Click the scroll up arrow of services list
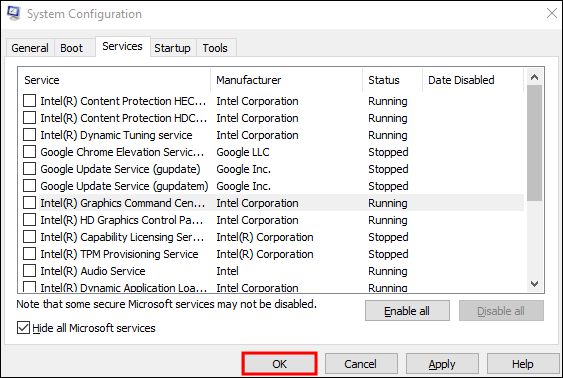 [x=534, y=77]
